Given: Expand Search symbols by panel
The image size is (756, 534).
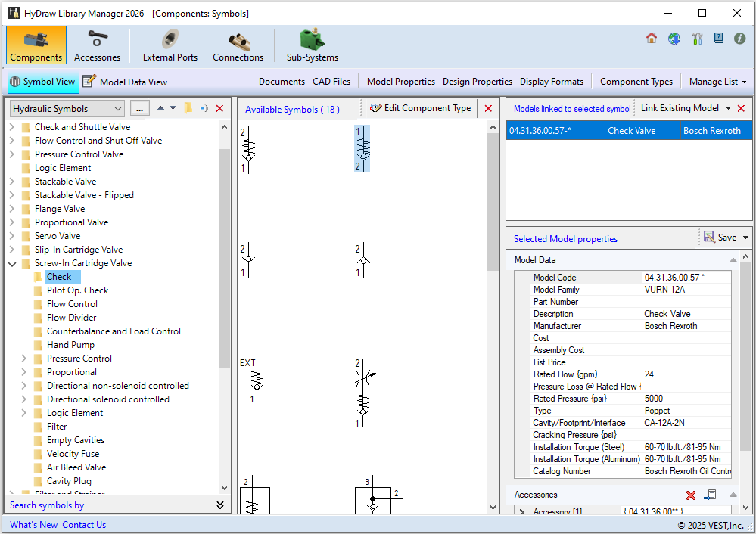Looking at the screenshot, I should [x=220, y=505].
